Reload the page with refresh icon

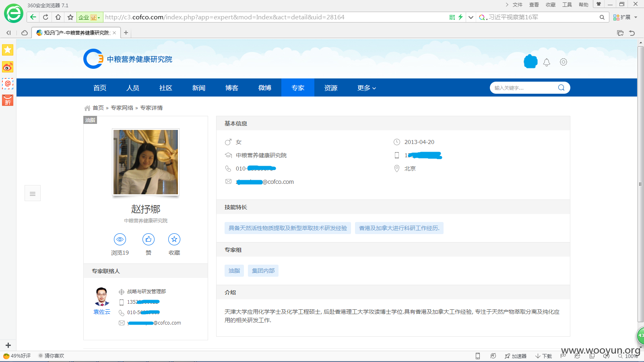coord(45,17)
